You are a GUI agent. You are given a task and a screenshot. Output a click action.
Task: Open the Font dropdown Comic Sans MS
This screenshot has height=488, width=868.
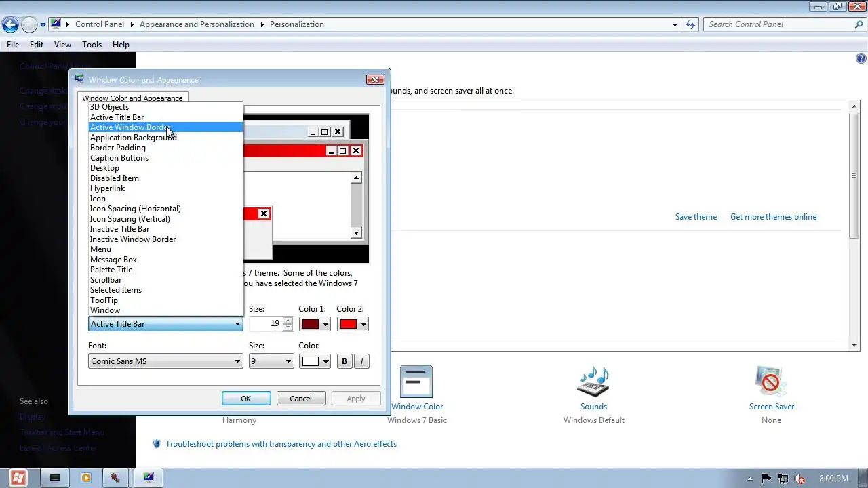tap(165, 361)
